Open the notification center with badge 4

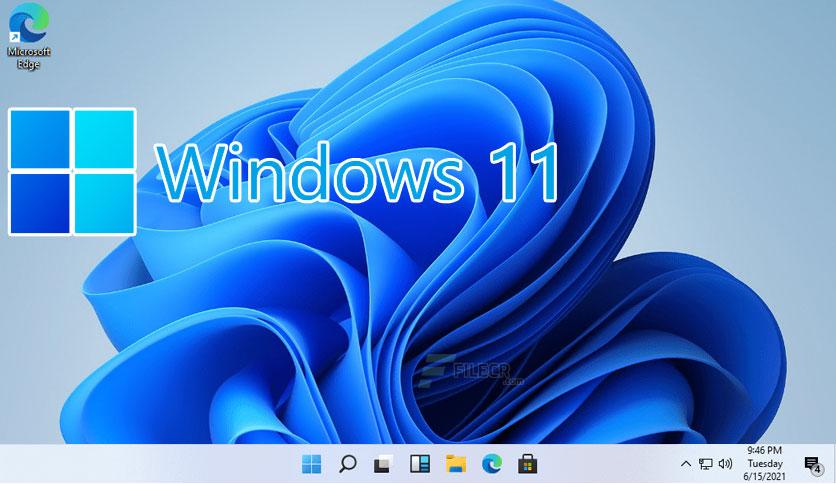click(812, 464)
